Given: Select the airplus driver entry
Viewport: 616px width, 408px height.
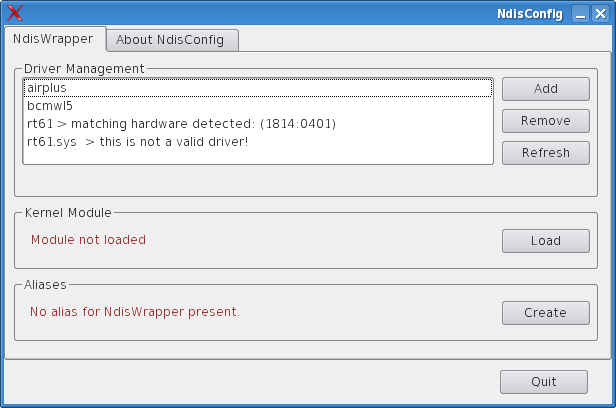Looking at the screenshot, I should click(x=258, y=88).
